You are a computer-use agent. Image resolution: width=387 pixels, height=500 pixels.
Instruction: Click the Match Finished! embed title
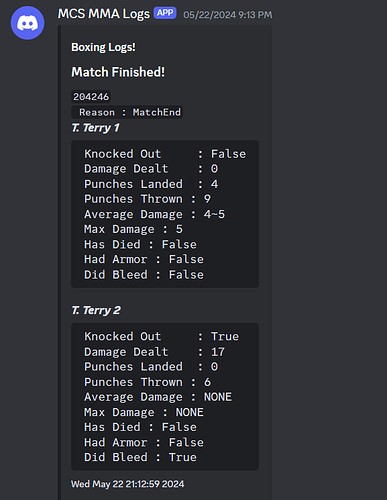tap(118, 72)
